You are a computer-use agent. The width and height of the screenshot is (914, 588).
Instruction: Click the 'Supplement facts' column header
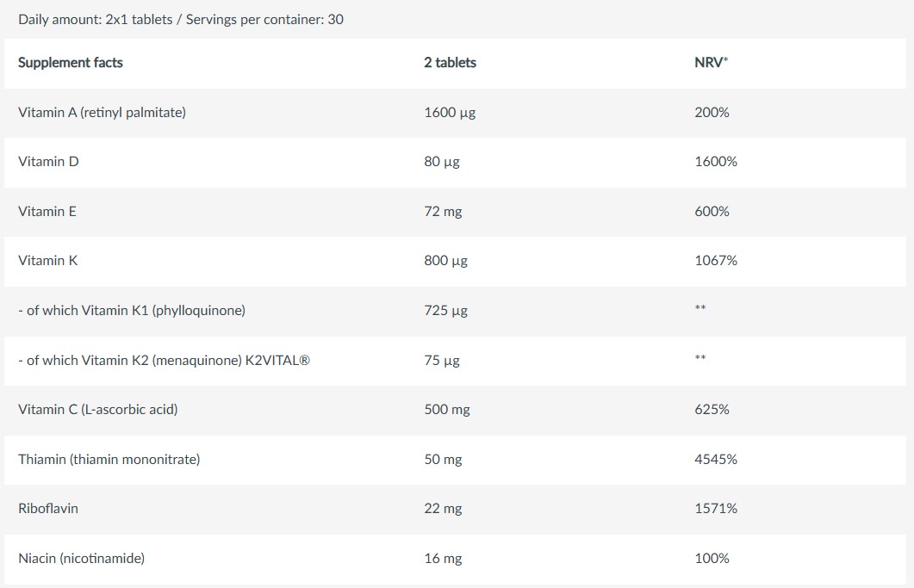[71, 63]
